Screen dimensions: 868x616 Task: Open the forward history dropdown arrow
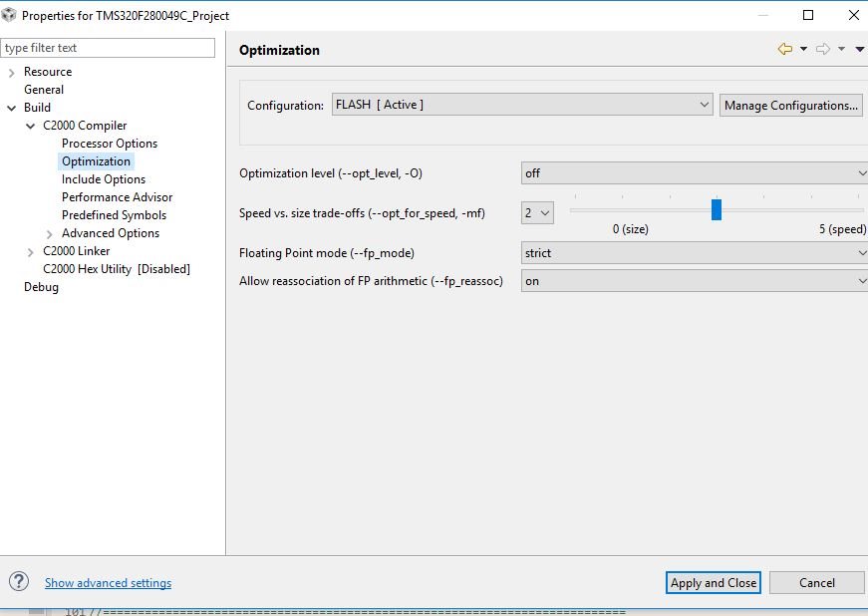click(841, 49)
